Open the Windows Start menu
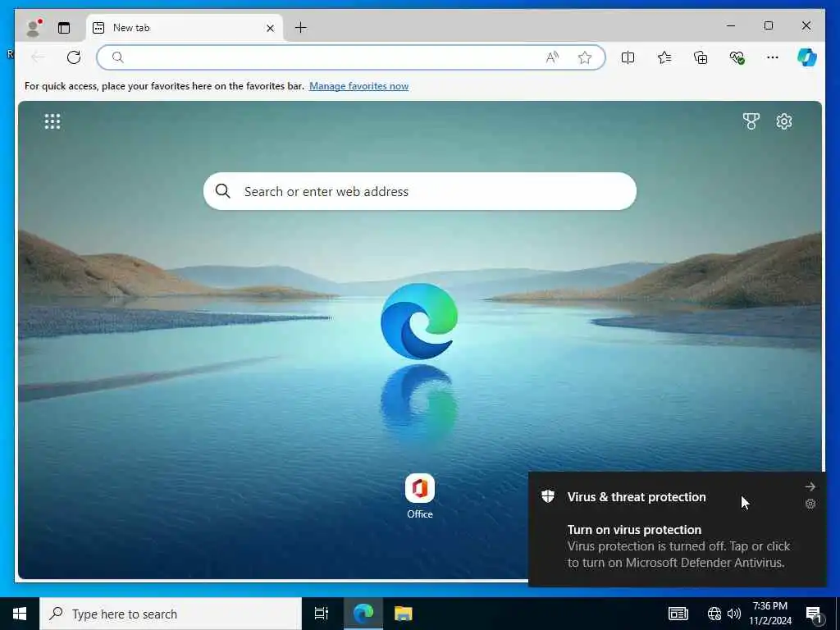The height and width of the screenshot is (630, 840). [x=20, y=614]
